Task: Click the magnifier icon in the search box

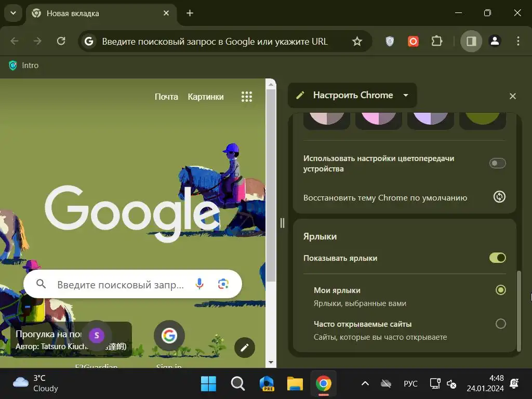Action: pyautogui.click(x=41, y=284)
